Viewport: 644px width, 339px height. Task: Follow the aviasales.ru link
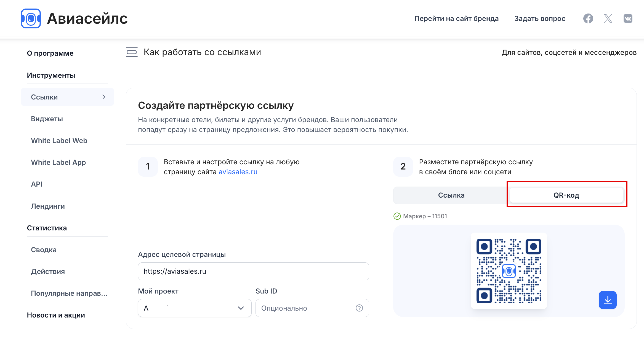pos(238,172)
